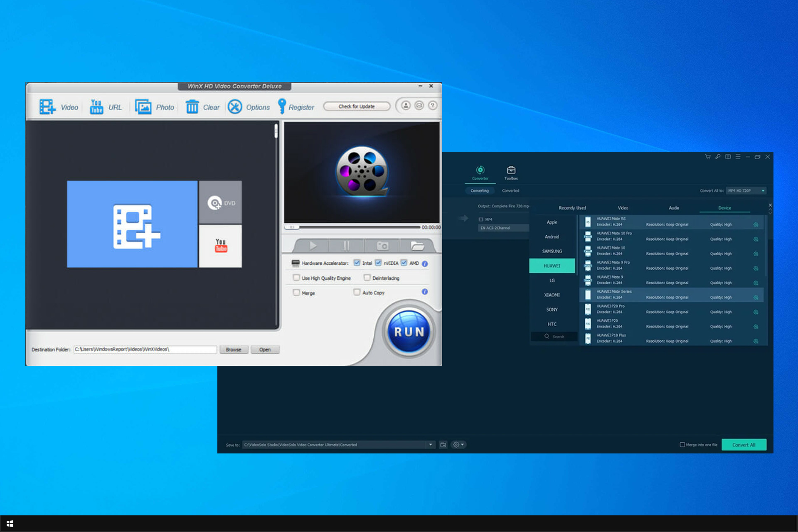Image resolution: width=798 pixels, height=532 pixels.
Task: Open Options wrench icon
Action: coord(235,107)
